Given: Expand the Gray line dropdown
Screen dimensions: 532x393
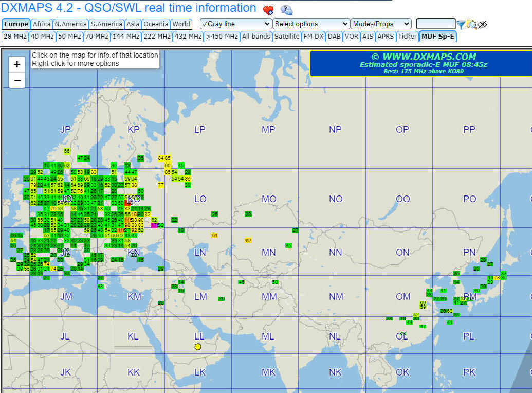Looking at the screenshot, I should [x=236, y=24].
